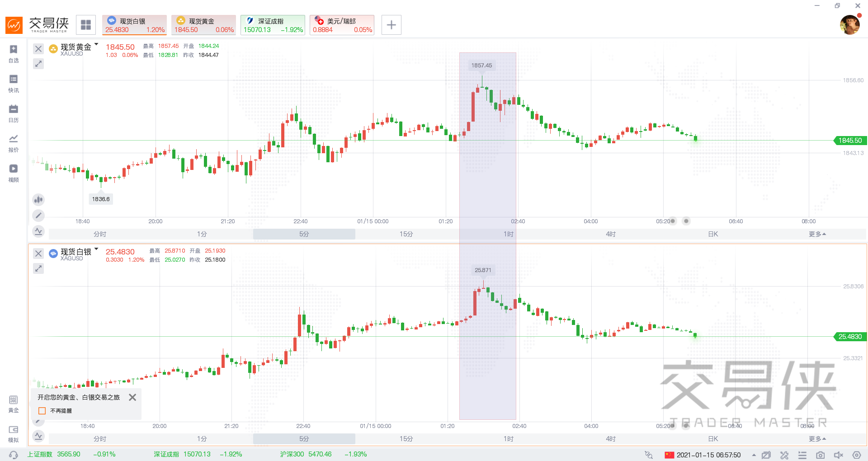Check the 不再提醒 checkbox
Screen dimensions: 868x461
click(x=42, y=411)
